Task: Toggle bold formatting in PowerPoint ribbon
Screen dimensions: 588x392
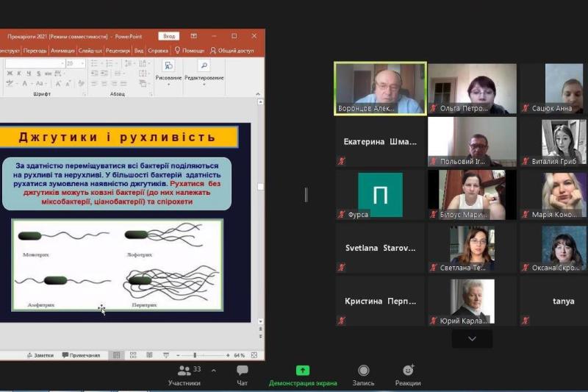Action: pyautogui.click(x=10, y=73)
